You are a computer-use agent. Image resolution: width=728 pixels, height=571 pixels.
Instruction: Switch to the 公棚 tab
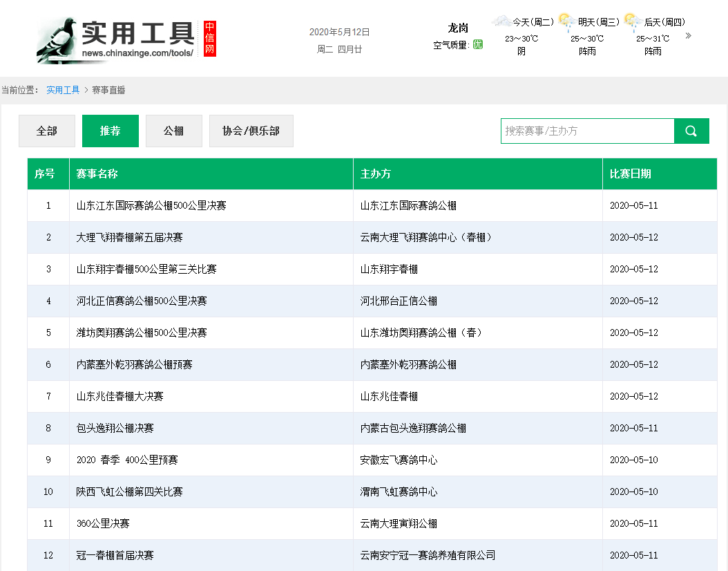pos(174,131)
